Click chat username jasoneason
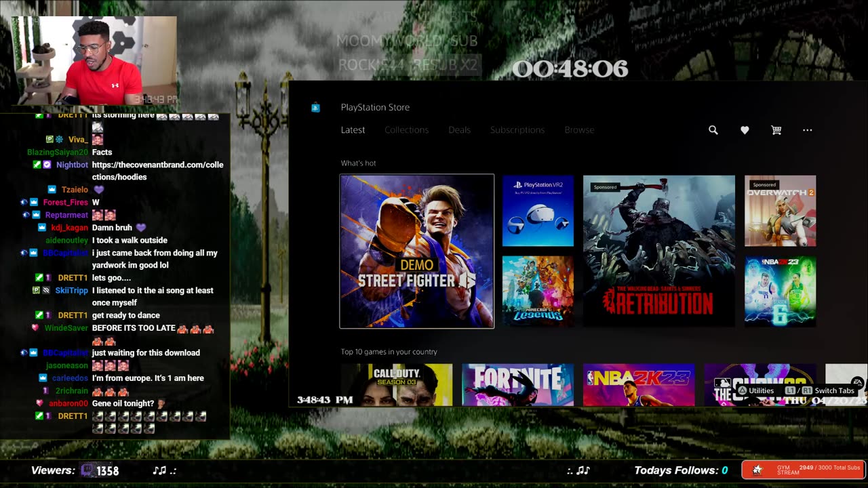Screen dimensions: 868x488 point(66,365)
